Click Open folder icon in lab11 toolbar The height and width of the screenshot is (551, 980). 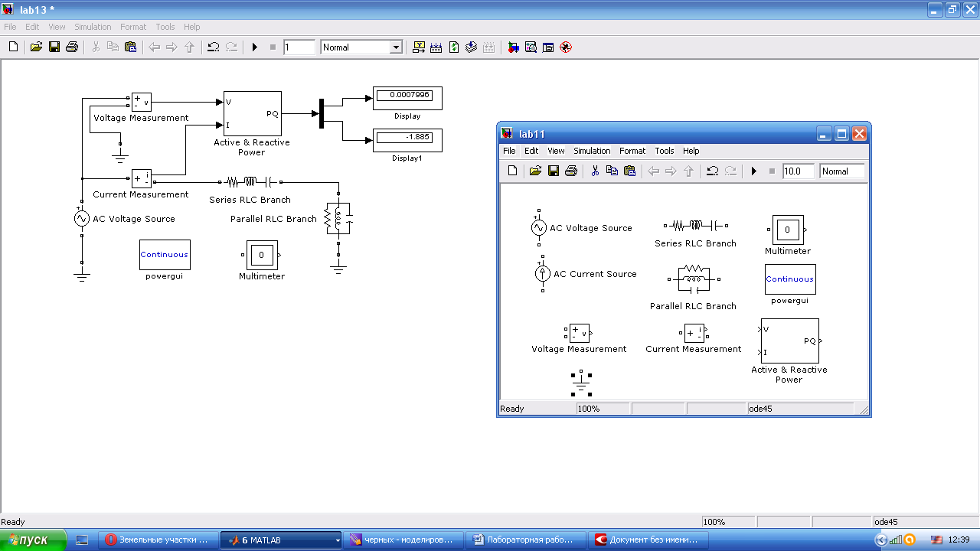click(x=536, y=171)
